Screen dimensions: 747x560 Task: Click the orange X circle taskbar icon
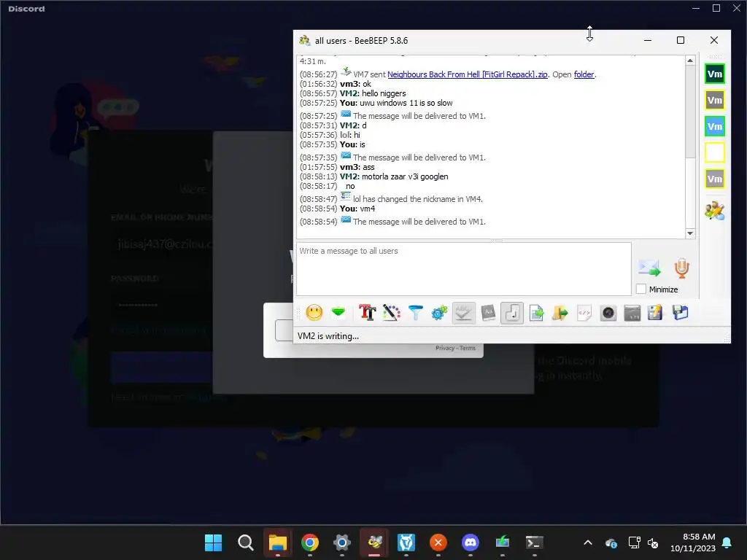pyautogui.click(x=438, y=542)
